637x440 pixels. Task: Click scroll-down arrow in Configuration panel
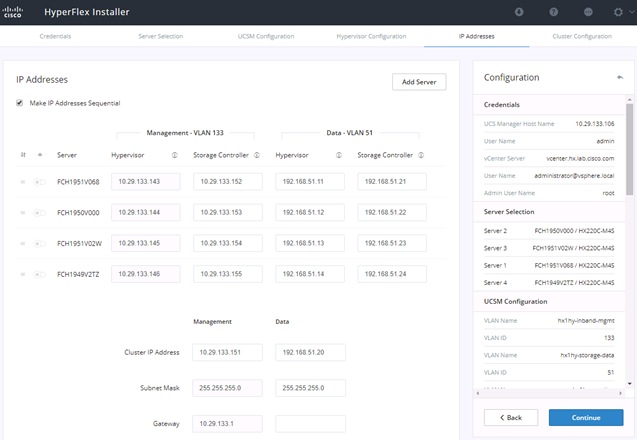(x=629, y=384)
